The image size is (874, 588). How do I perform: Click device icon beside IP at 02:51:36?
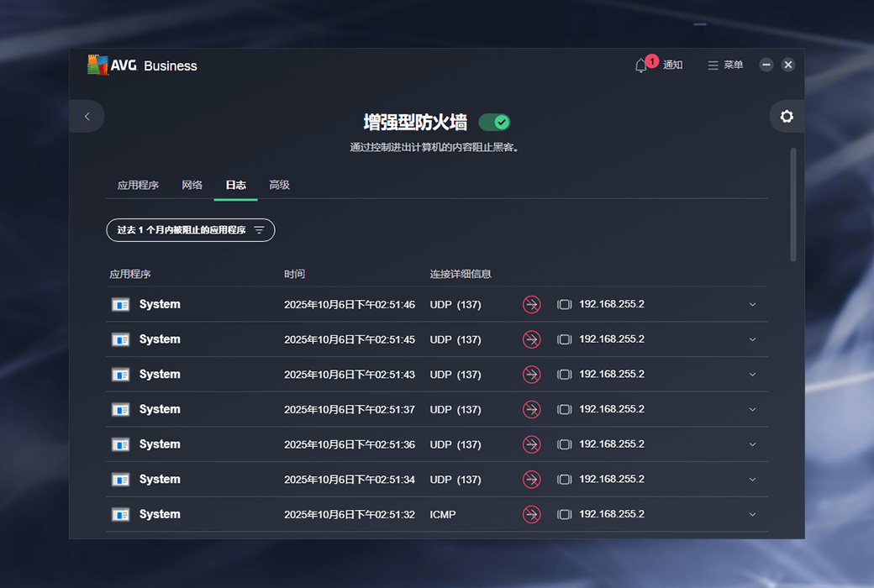point(565,444)
